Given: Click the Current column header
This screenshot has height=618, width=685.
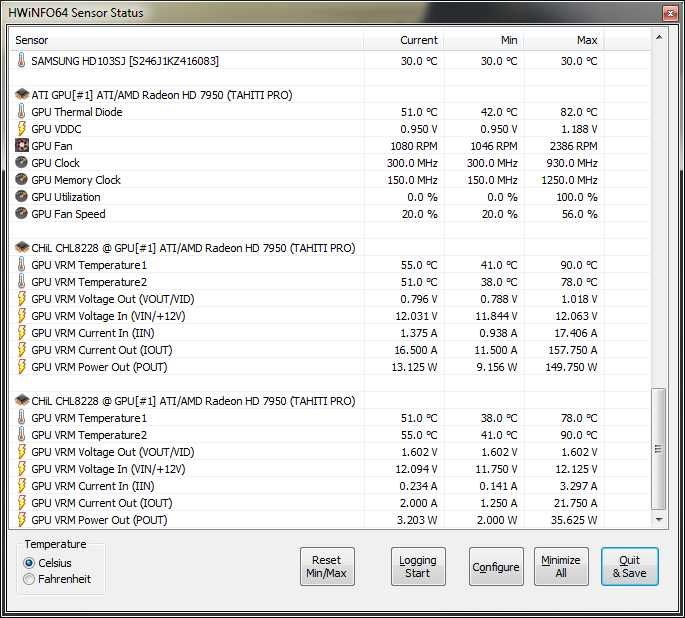Looking at the screenshot, I should tap(403, 40).
